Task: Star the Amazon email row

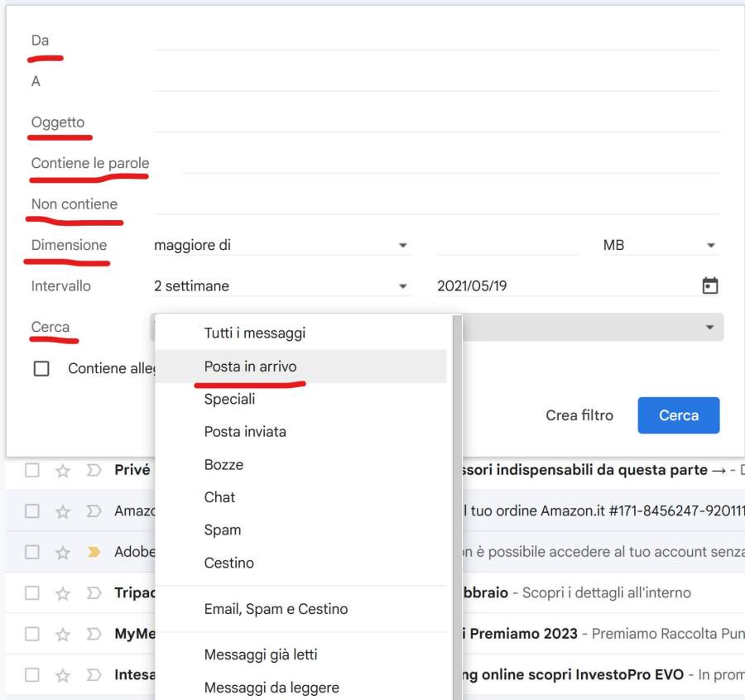Action: (63, 511)
